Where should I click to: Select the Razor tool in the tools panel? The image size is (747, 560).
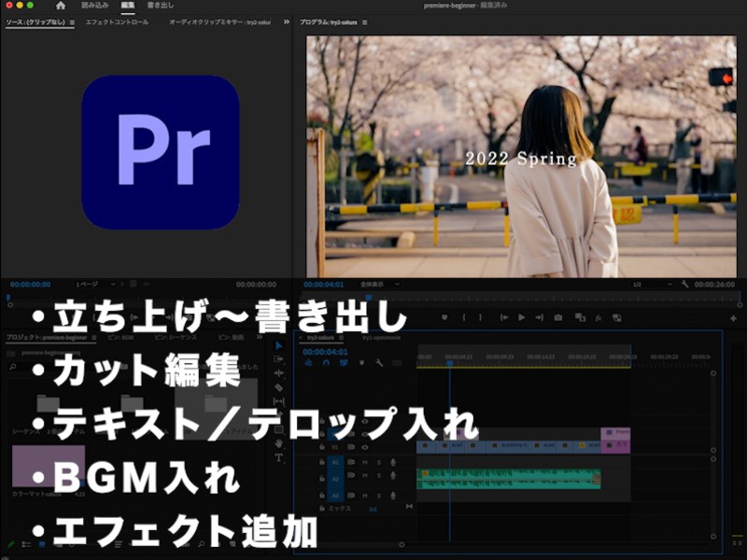278,387
